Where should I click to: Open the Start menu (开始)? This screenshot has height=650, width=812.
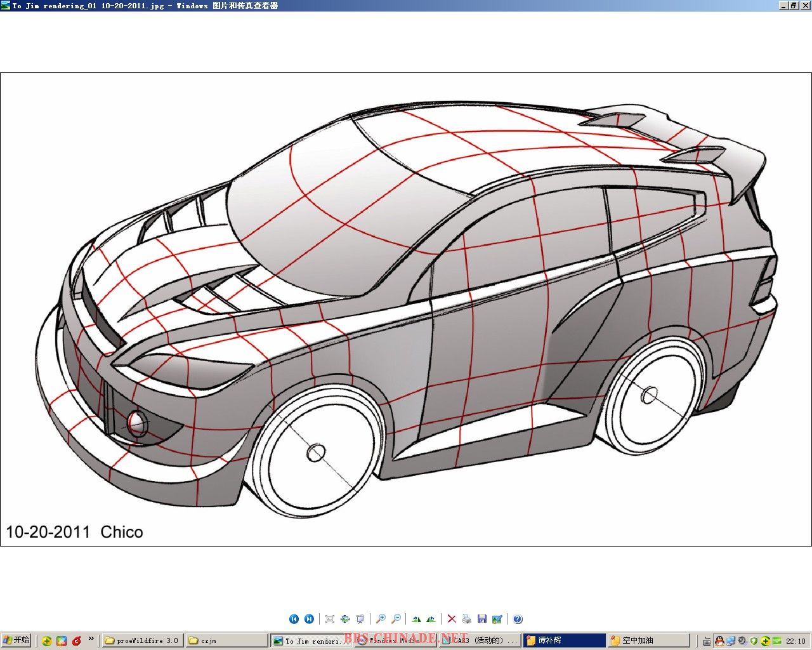point(16,640)
